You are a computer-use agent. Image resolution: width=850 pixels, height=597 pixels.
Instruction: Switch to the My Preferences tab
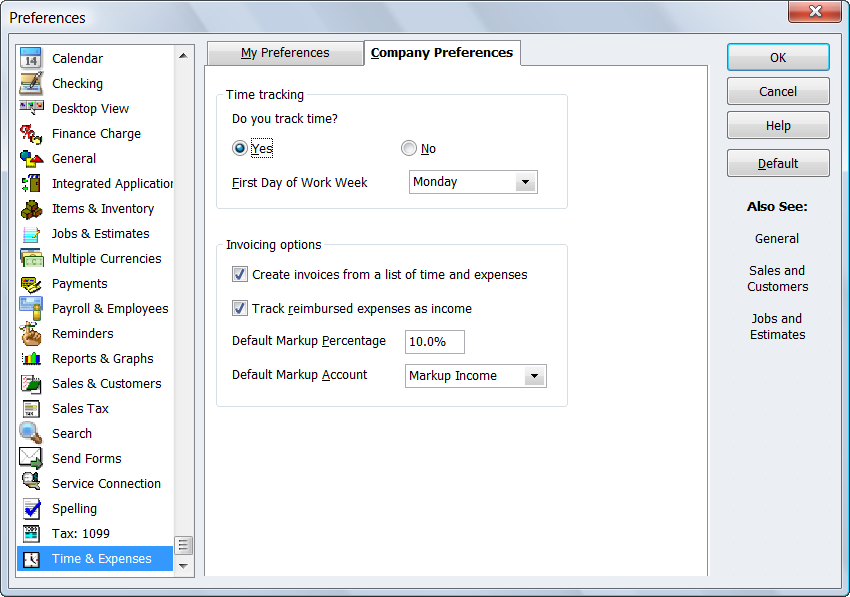[285, 53]
